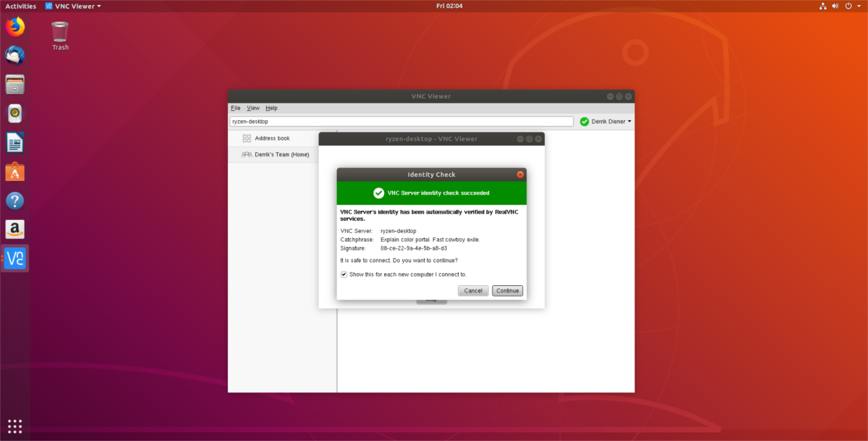Open the network status icon in top bar
This screenshot has width=868, height=441.
click(823, 6)
